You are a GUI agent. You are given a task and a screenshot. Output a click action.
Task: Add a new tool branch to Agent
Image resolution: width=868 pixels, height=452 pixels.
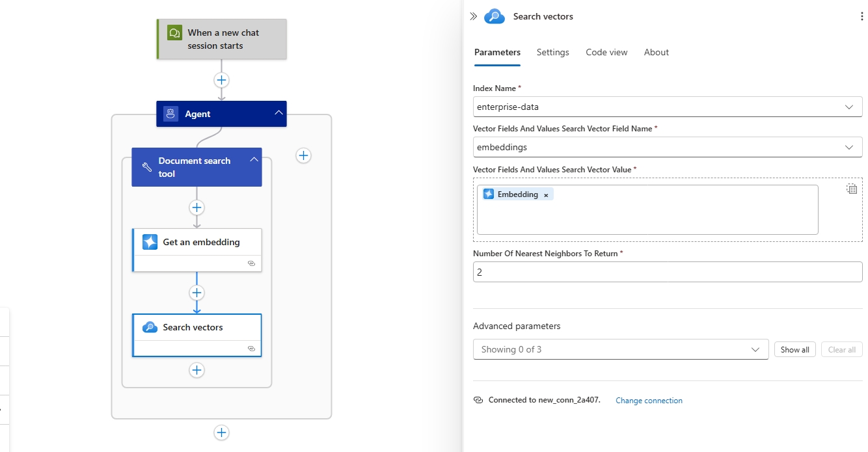[303, 155]
